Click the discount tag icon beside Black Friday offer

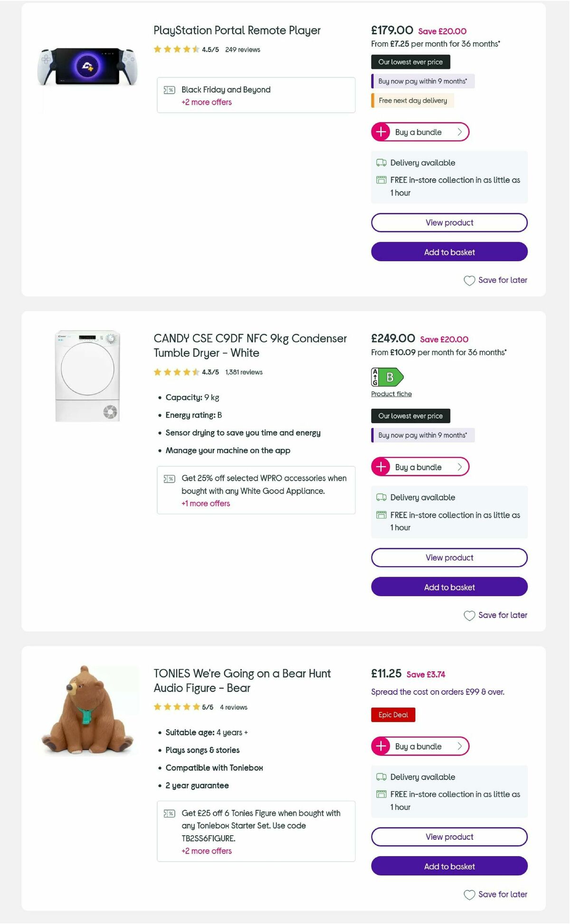click(x=169, y=90)
